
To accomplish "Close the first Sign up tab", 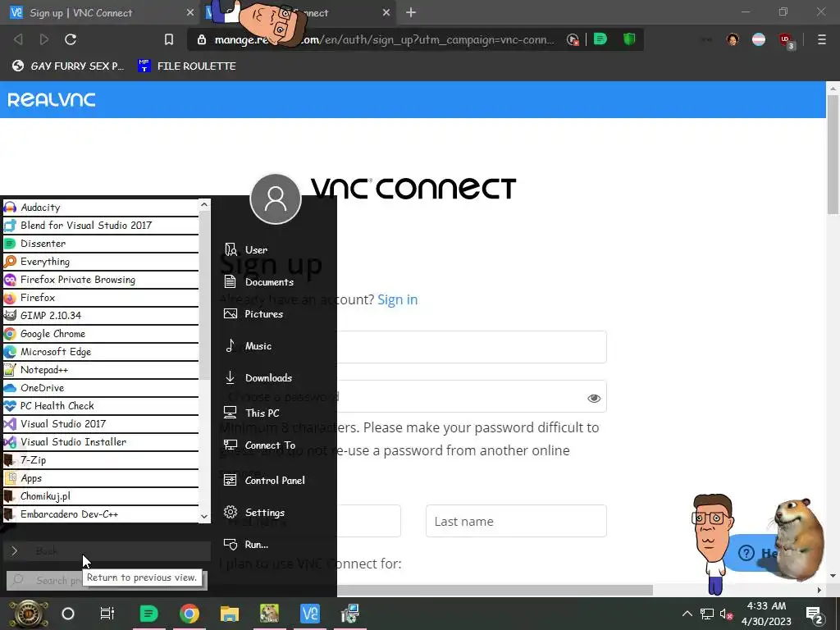I will (x=190, y=12).
